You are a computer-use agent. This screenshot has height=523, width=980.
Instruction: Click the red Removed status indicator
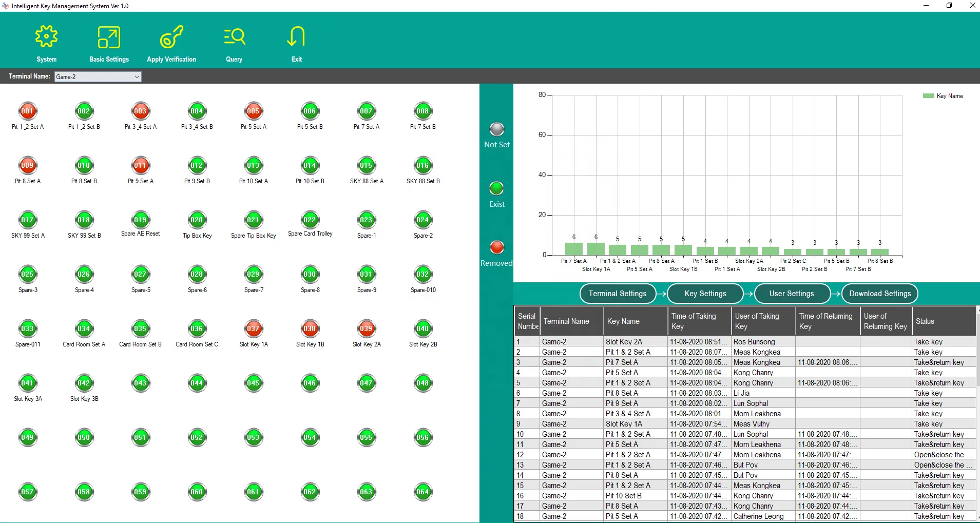[496, 247]
